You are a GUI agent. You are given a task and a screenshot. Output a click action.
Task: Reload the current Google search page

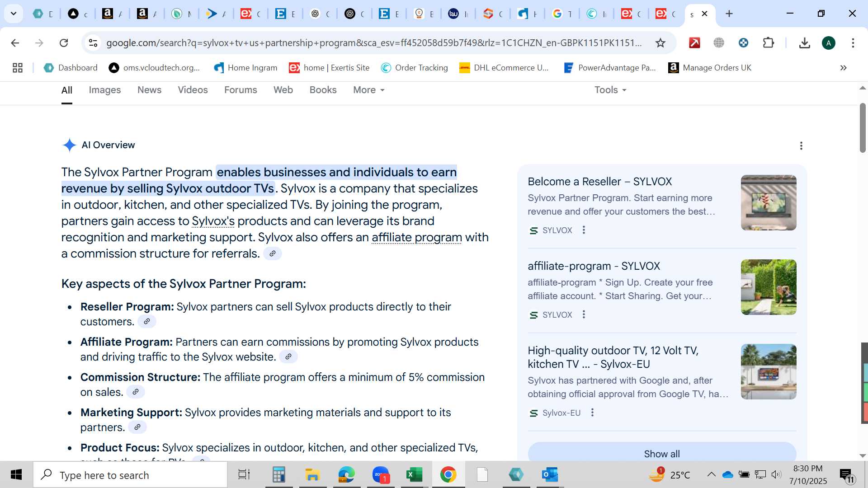(x=64, y=43)
